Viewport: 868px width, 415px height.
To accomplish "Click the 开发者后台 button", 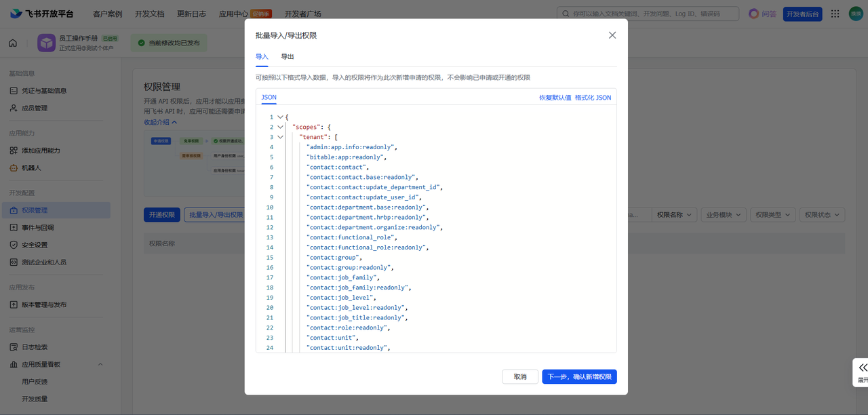I will (x=803, y=14).
